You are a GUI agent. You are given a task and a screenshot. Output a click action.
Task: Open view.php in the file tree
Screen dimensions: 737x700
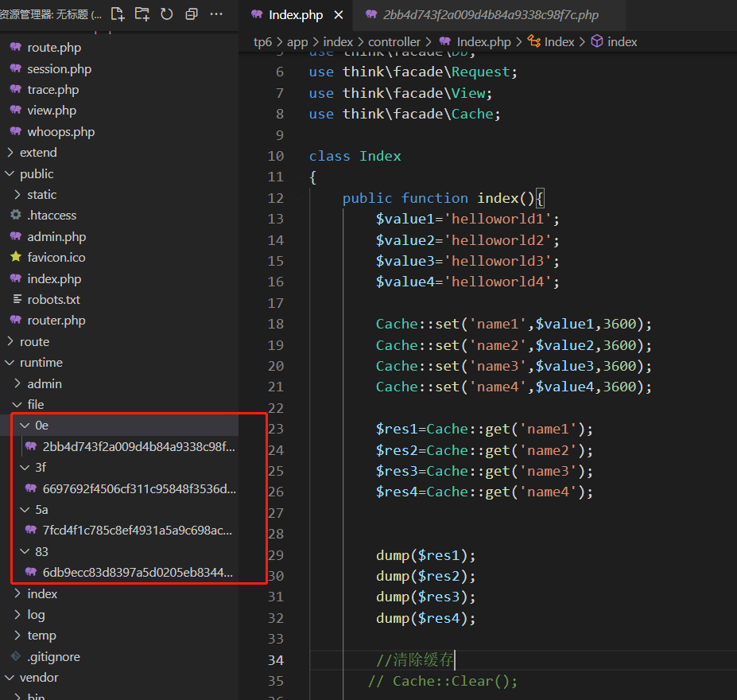click(x=52, y=111)
